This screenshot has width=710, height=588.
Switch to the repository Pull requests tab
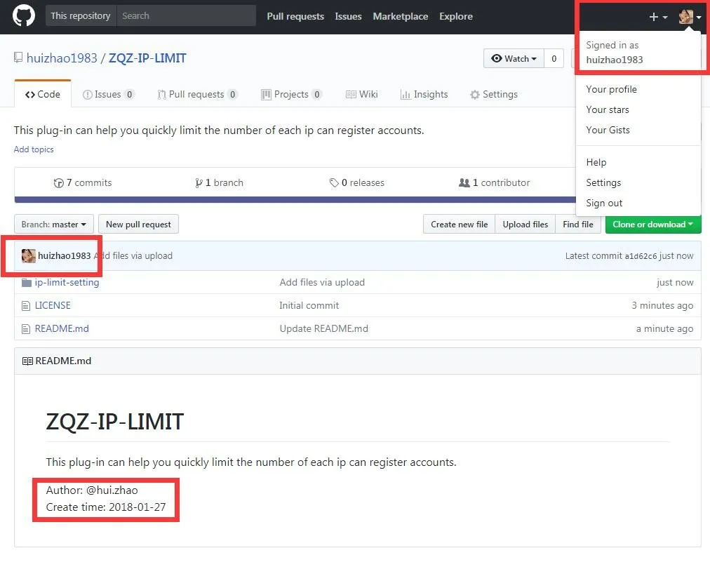197,94
